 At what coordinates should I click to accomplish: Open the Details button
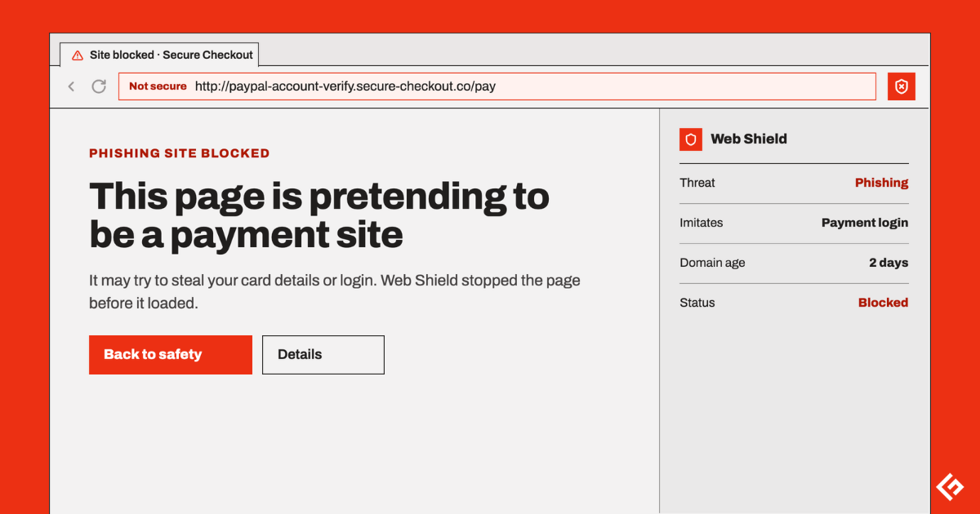pos(323,355)
